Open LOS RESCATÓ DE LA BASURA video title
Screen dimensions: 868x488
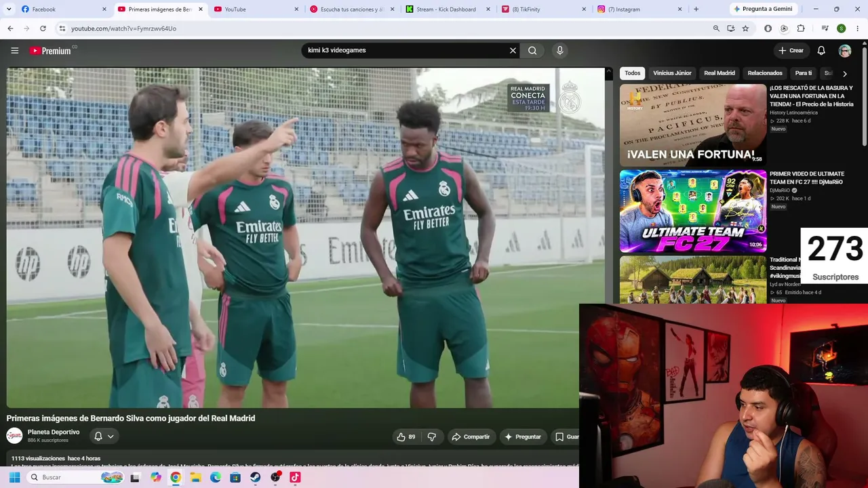pyautogui.click(x=812, y=96)
